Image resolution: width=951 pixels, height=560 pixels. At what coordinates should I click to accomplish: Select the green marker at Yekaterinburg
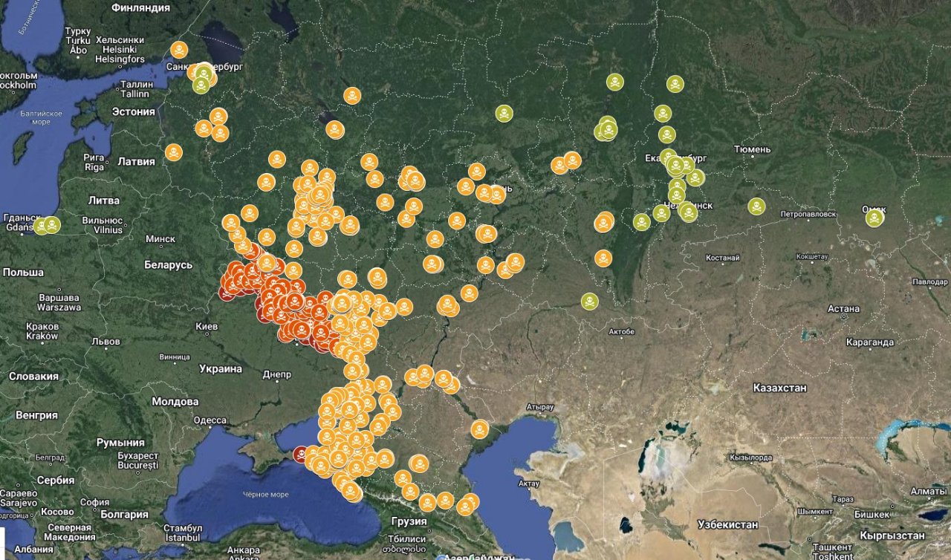click(x=675, y=165)
